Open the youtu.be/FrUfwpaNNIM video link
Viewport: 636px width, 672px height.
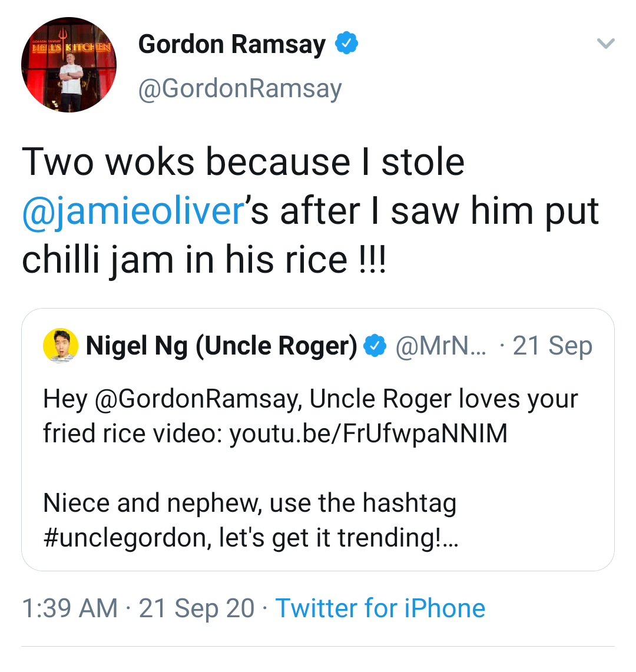[x=369, y=433]
